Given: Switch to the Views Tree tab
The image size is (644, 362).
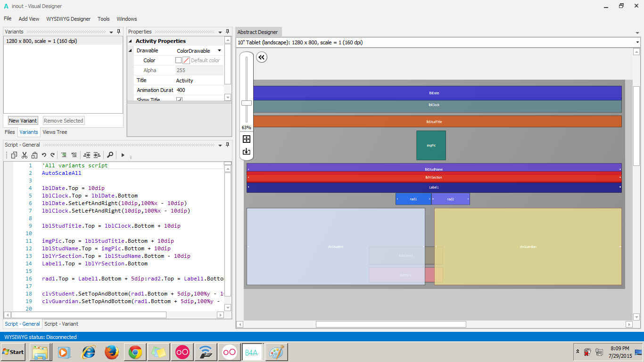Looking at the screenshot, I should coord(55,132).
